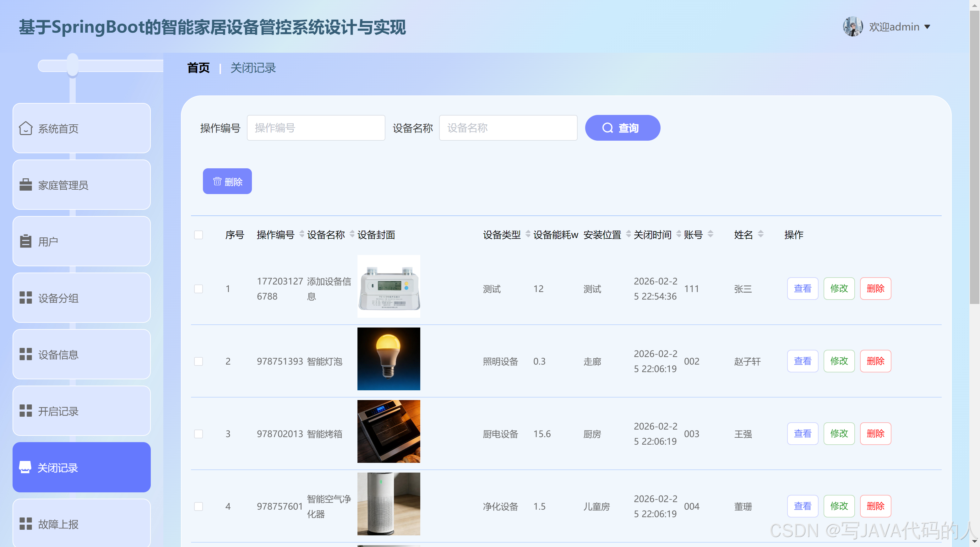Image resolution: width=980 pixels, height=547 pixels.
Task: Click the admin avatar picture
Action: pos(852,27)
